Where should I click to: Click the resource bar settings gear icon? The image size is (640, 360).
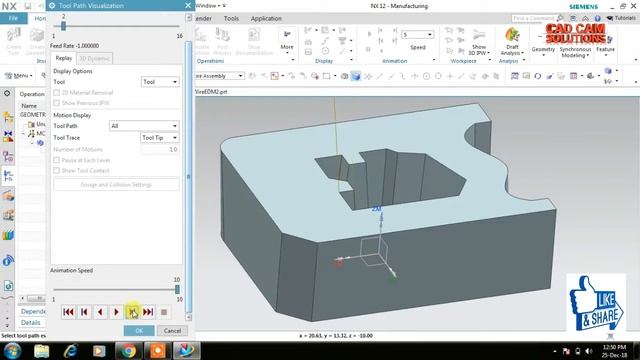click(7, 93)
